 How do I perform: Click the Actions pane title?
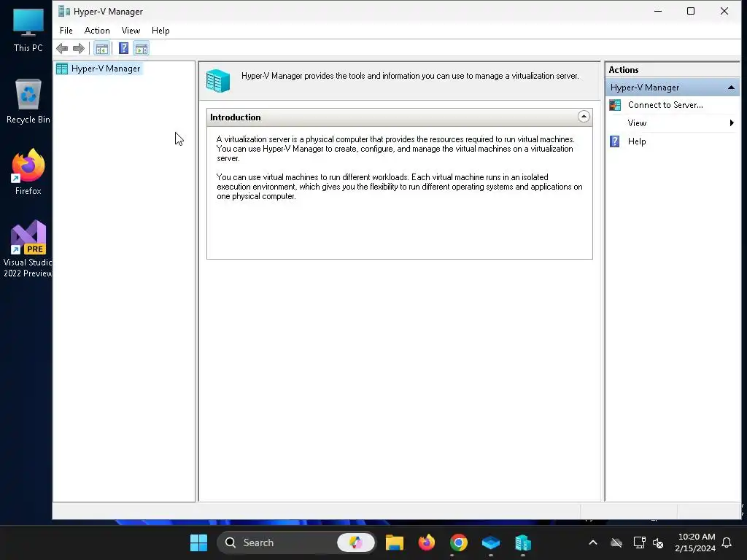click(623, 69)
